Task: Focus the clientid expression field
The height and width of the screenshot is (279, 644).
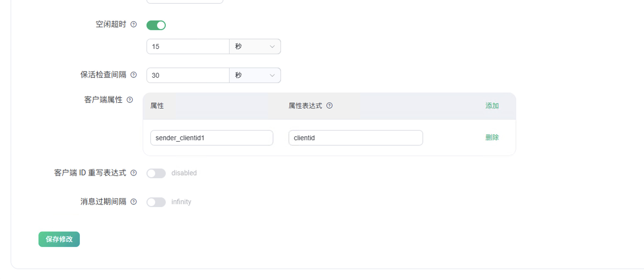Action: coord(356,138)
